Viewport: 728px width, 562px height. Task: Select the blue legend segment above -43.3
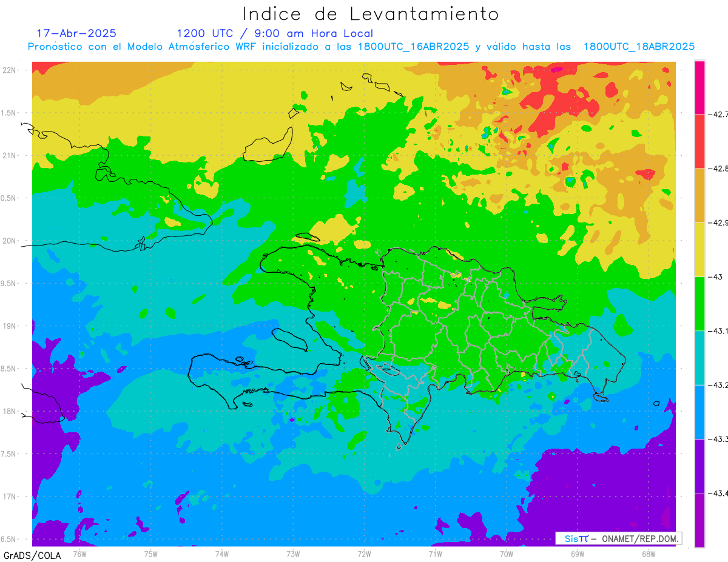699,412
